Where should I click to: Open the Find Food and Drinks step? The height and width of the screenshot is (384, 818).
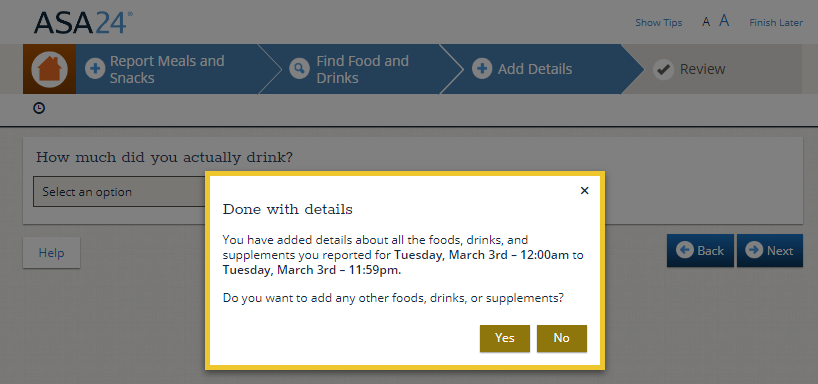pyautogui.click(x=362, y=69)
